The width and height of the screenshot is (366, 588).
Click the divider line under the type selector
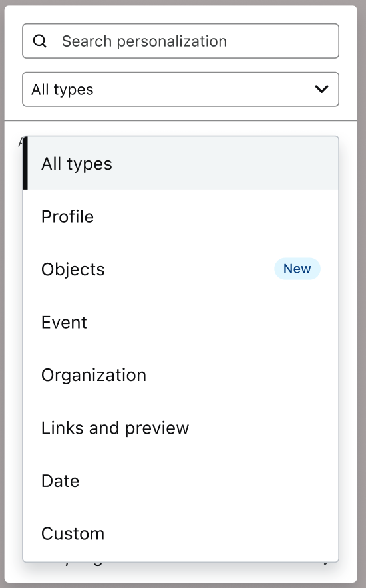tap(181, 121)
